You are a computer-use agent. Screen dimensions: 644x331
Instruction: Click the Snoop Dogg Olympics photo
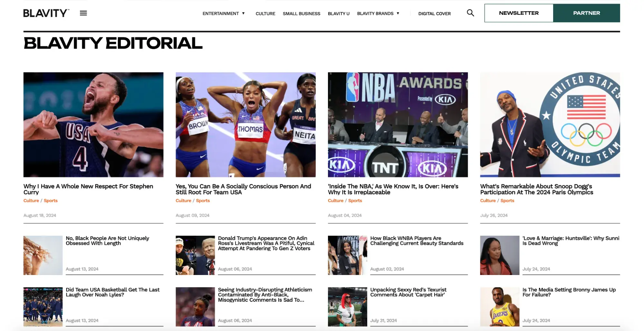point(550,125)
